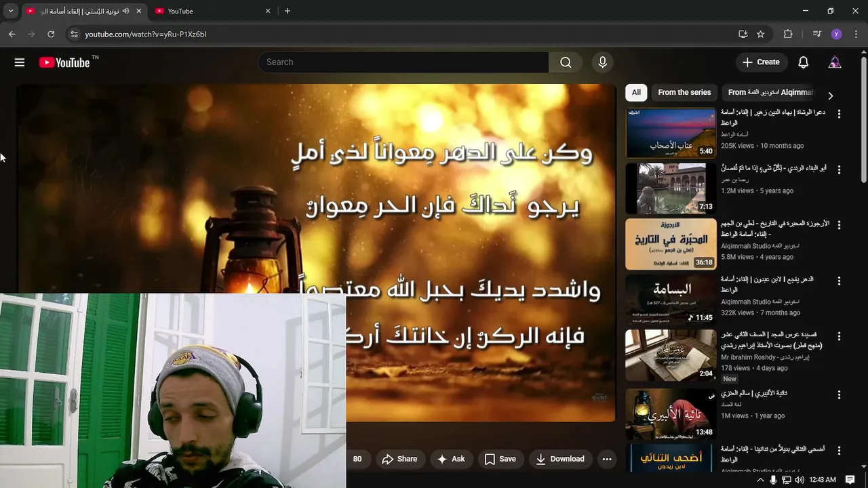Click the Download button

point(560,459)
